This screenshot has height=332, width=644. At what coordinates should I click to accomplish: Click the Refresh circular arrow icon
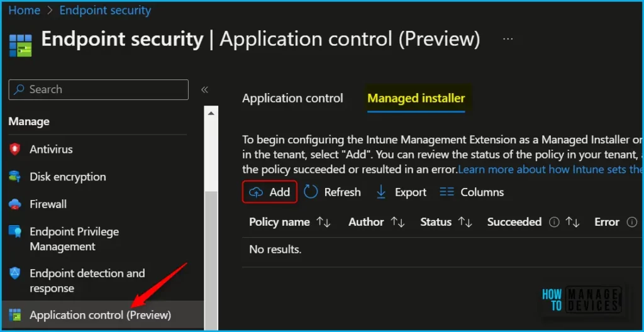click(311, 192)
